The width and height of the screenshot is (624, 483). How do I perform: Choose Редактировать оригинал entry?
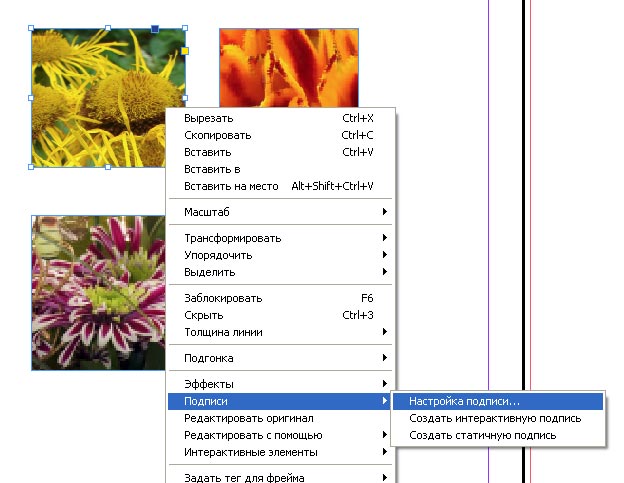(280, 418)
